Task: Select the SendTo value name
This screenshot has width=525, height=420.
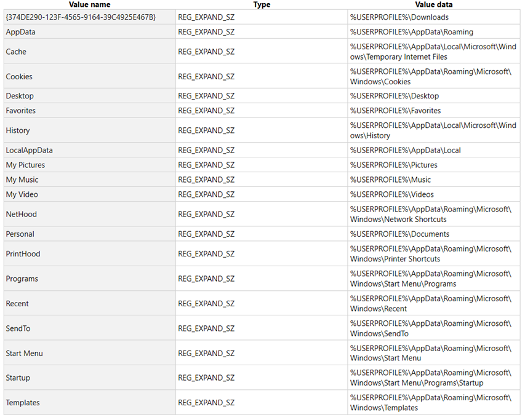Action: coord(18,328)
